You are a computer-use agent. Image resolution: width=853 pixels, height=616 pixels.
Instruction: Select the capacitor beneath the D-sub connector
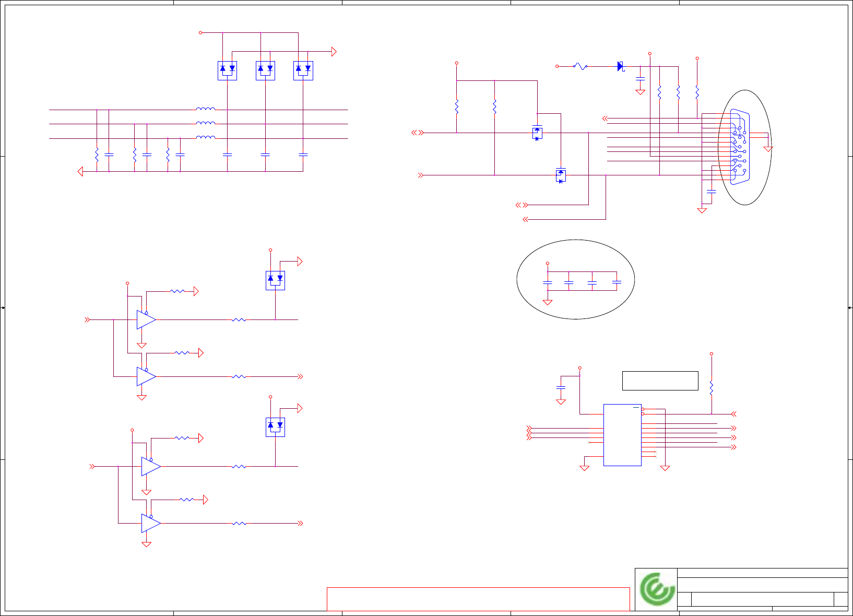[x=711, y=191]
